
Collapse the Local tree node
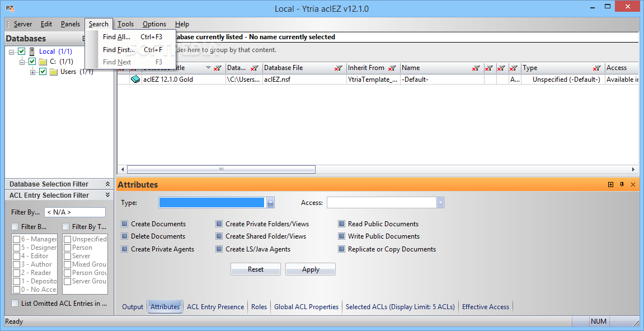(12, 52)
